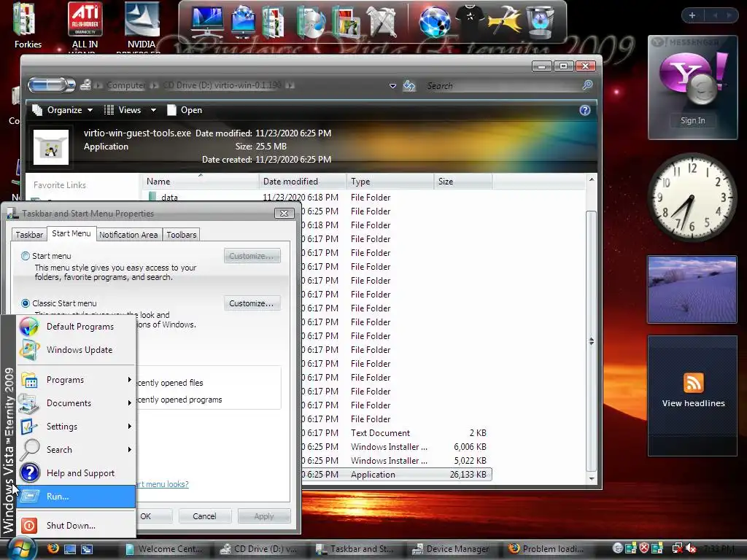Click the scroll down arrow in file list
The height and width of the screenshot is (560, 747).
pyautogui.click(x=591, y=478)
